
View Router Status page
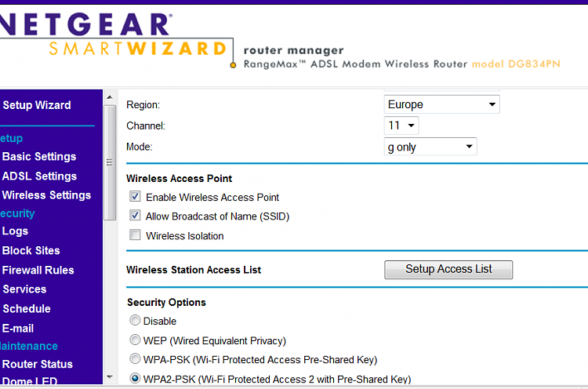click(38, 364)
